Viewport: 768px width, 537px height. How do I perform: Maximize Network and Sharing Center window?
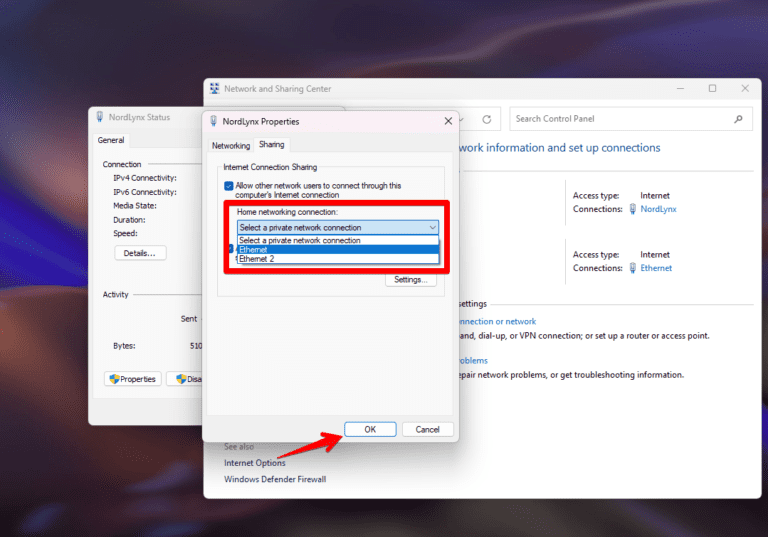pyautogui.click(x=712, y=89)
